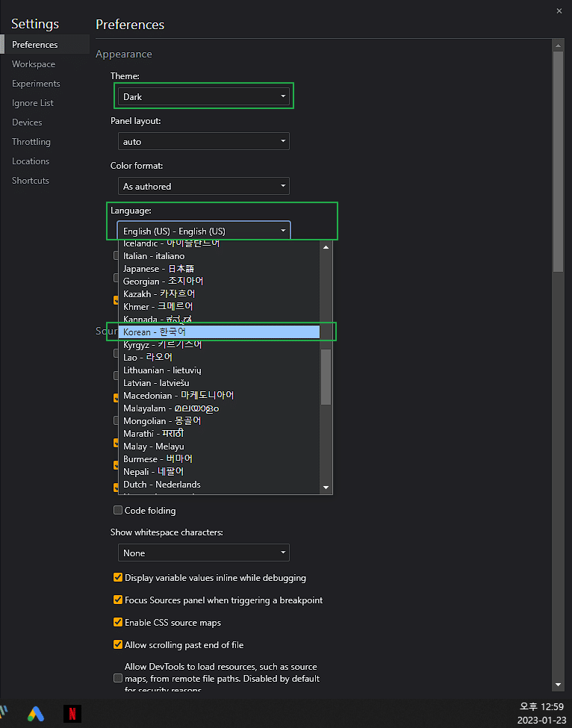Select Malay - Melayu option
Viewport: 572px width, 728px height.
(x=219, y=447)
